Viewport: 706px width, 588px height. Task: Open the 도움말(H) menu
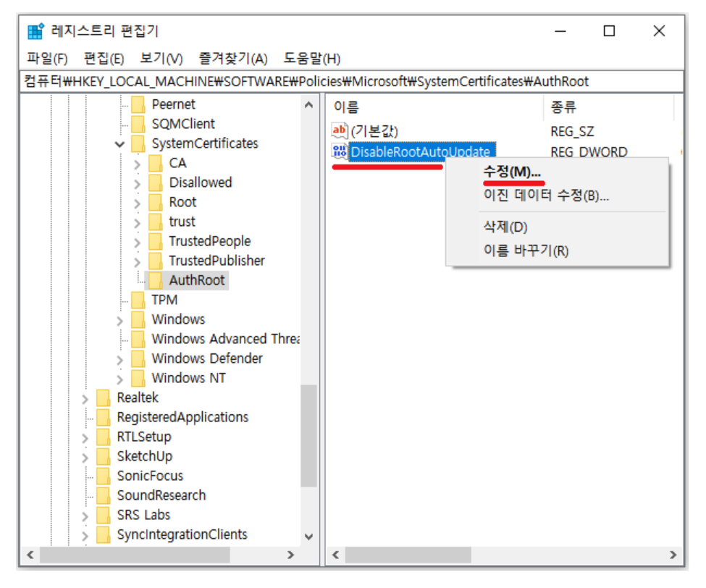[x=311, y=58]
